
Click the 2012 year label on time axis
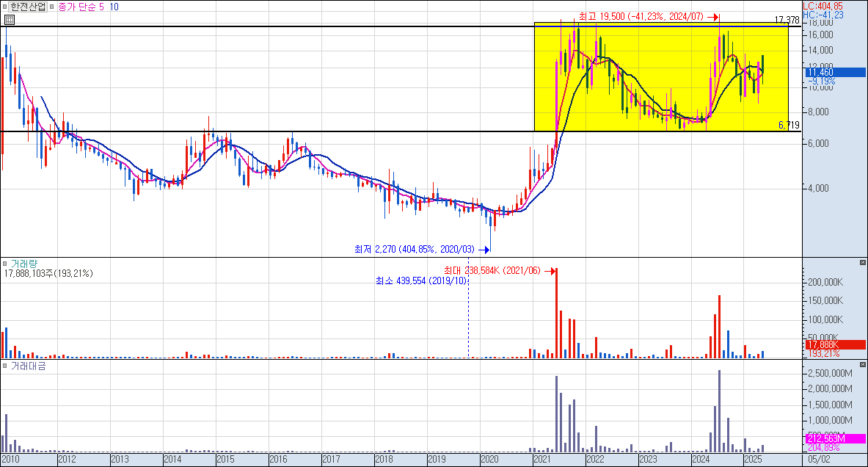pyautogui.click(x=67, y=459)
